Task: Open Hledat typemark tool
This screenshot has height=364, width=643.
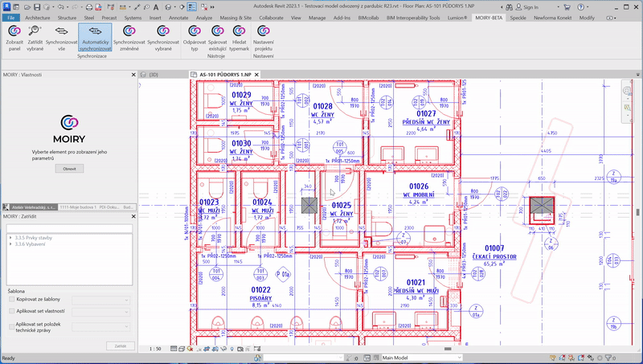Action: 240,36
